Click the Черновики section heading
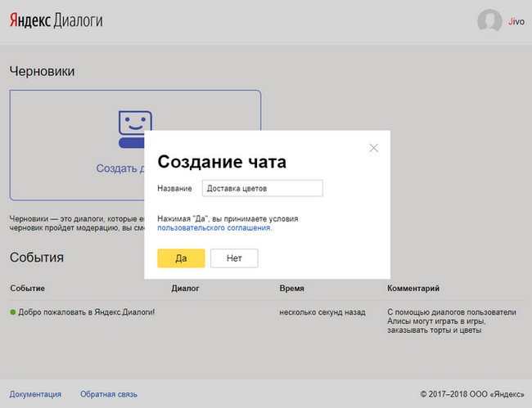Image resolution: width=532 pixels, height=408 pixels. [42, 71]
